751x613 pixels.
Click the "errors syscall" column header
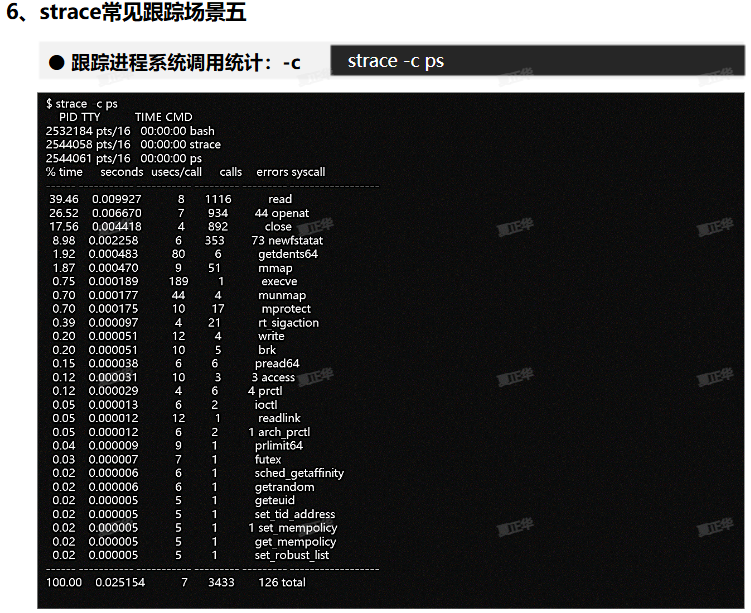click(x=290, y=172)
